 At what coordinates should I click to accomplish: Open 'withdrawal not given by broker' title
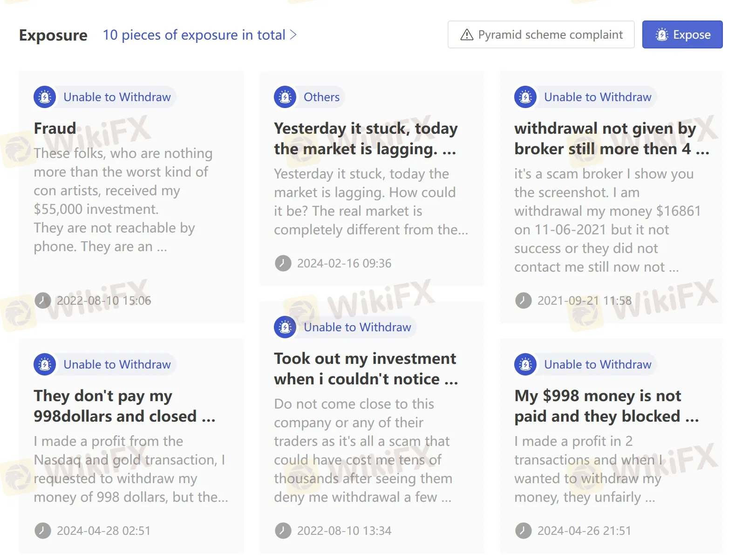pyautogui.click(x=611, y=138)
